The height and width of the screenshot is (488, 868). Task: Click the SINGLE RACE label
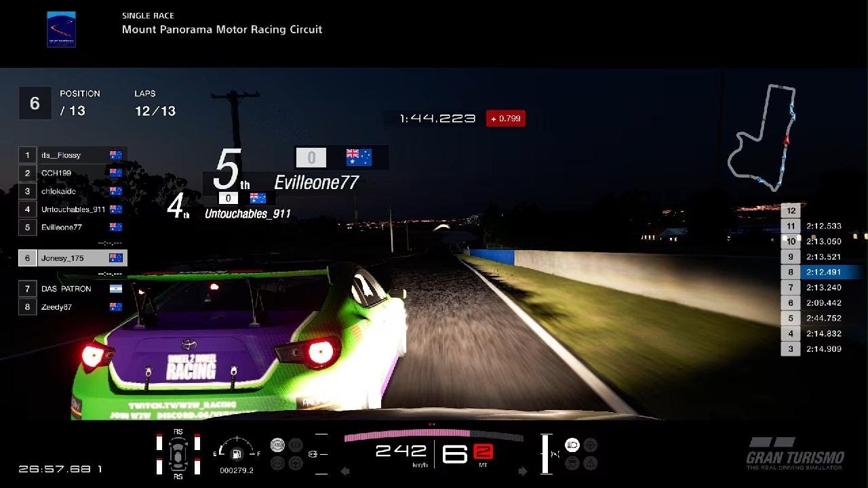click(148, 15)
